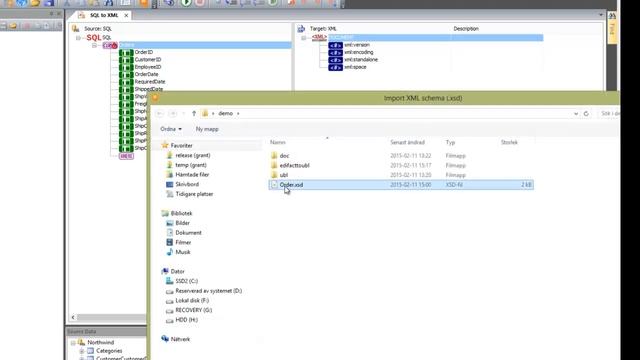This screenshot has height=360, width=640.
Task: Click the red Stop button in the top toolbar
Action: click(200, 3)
